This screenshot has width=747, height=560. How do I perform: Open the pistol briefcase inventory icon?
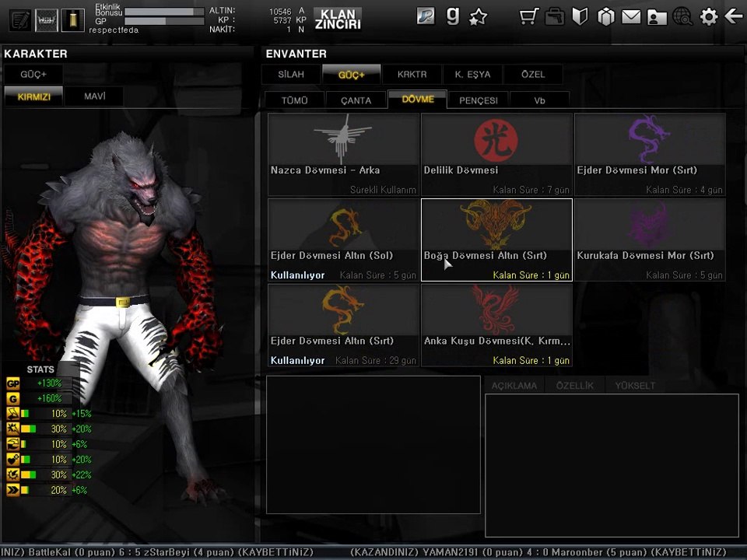point(555,17)
